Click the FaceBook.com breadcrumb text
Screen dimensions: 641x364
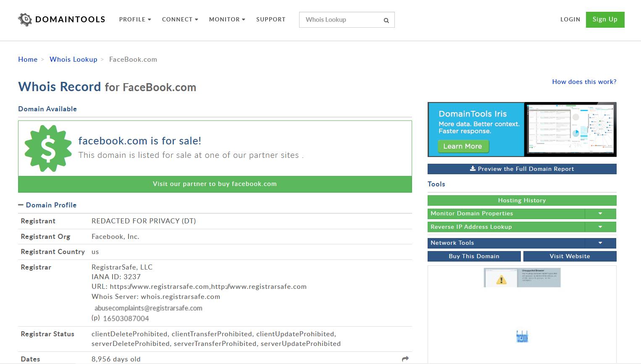133,59
